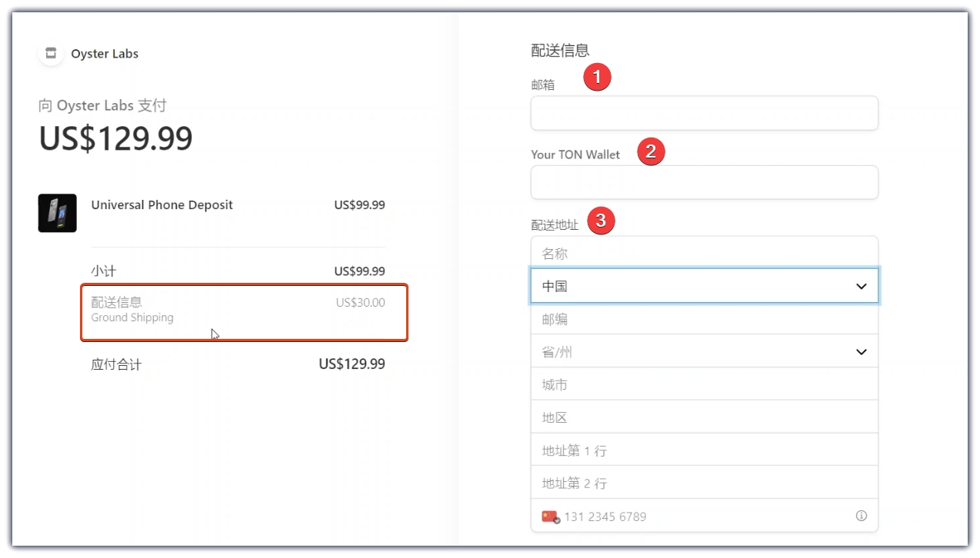Select the 城市 city field
The width and height of the screenshot is (980, 558).
click(x=704, y=384)
